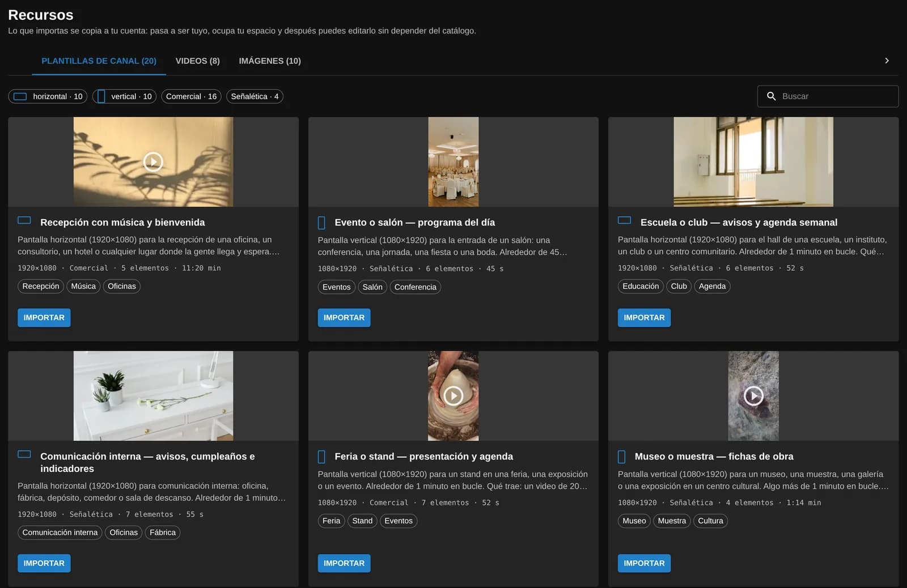
Task: Click horizontal icon beside Comunicación interna title
Action: (24, 454)
